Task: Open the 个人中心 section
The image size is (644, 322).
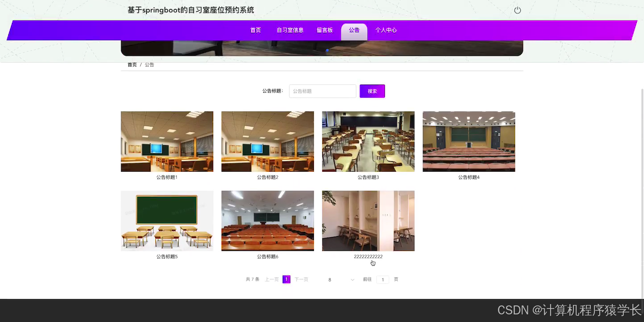Action: [x=386, y=30]
